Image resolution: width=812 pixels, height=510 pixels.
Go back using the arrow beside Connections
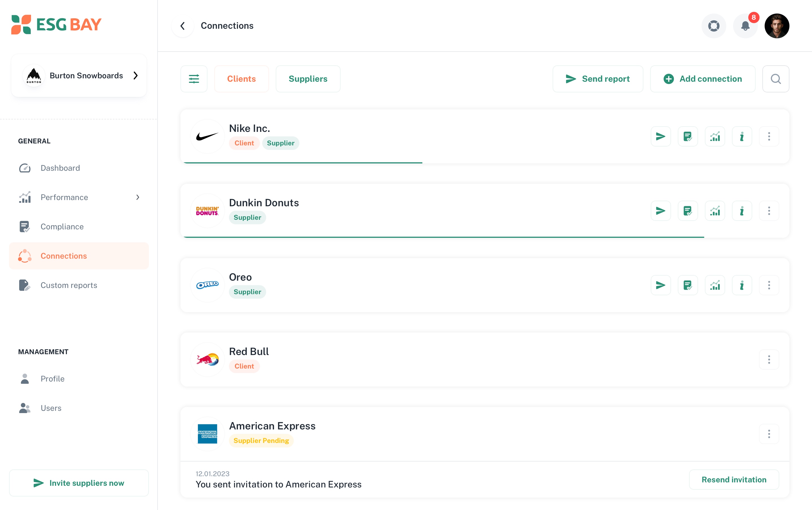point(183,26)
